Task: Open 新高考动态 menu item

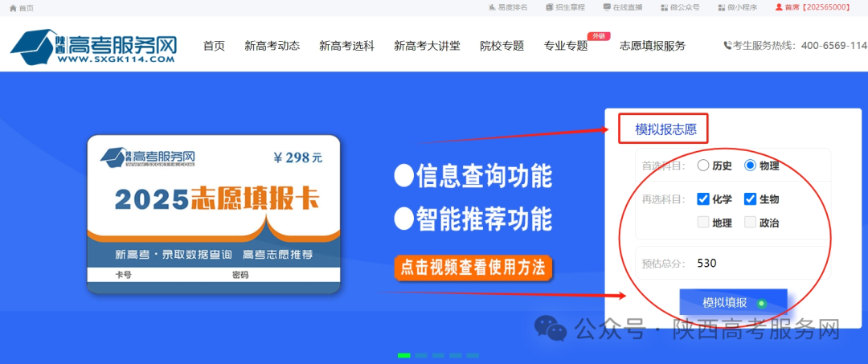Action: point(272,46)
